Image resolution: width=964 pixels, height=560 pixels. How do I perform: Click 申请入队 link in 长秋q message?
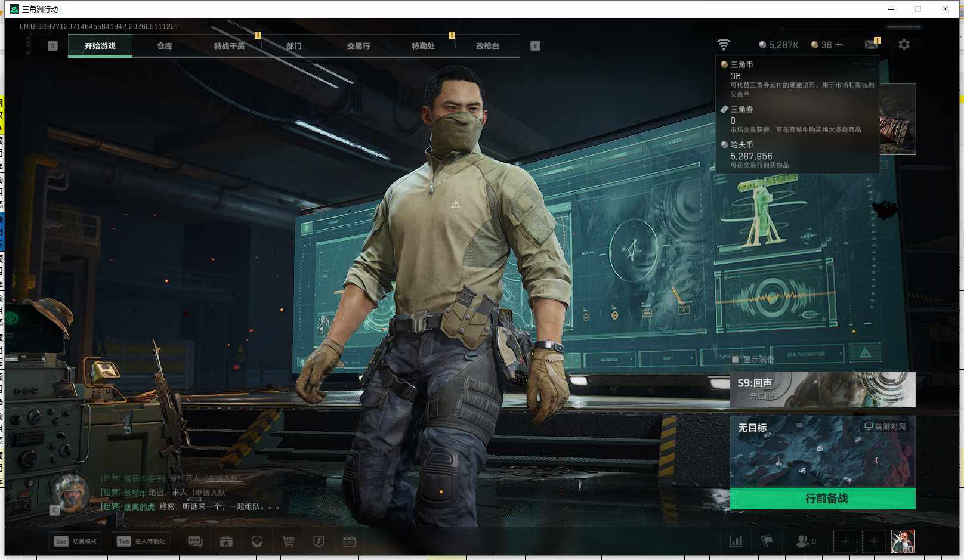click(x=210, y=493)
